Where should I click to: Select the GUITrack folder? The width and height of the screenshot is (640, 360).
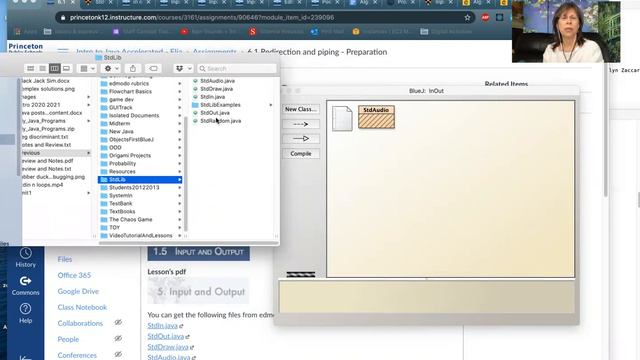(120, 107)
